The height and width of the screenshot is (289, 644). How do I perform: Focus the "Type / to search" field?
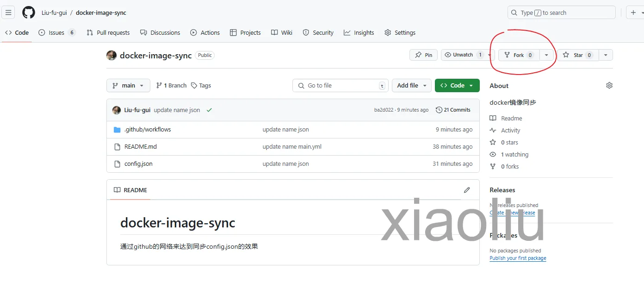pyautogui.click(x=562, y=13)
